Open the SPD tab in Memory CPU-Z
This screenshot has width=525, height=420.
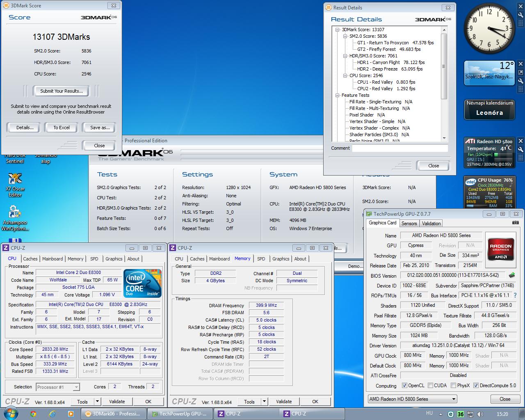coord(261,259)
